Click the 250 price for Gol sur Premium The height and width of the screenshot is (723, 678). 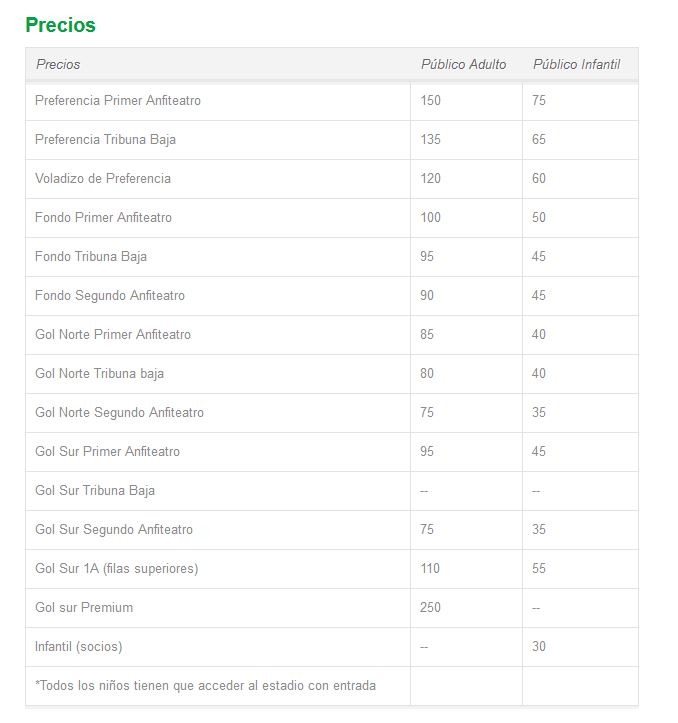[430, 607]
